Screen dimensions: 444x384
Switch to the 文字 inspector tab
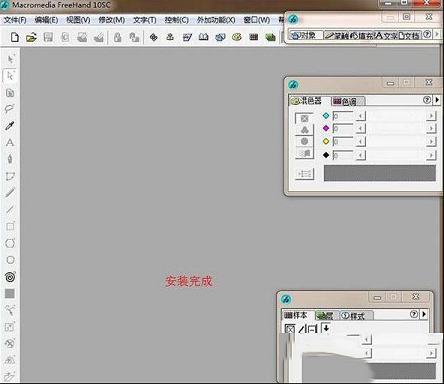pos(386,35)
